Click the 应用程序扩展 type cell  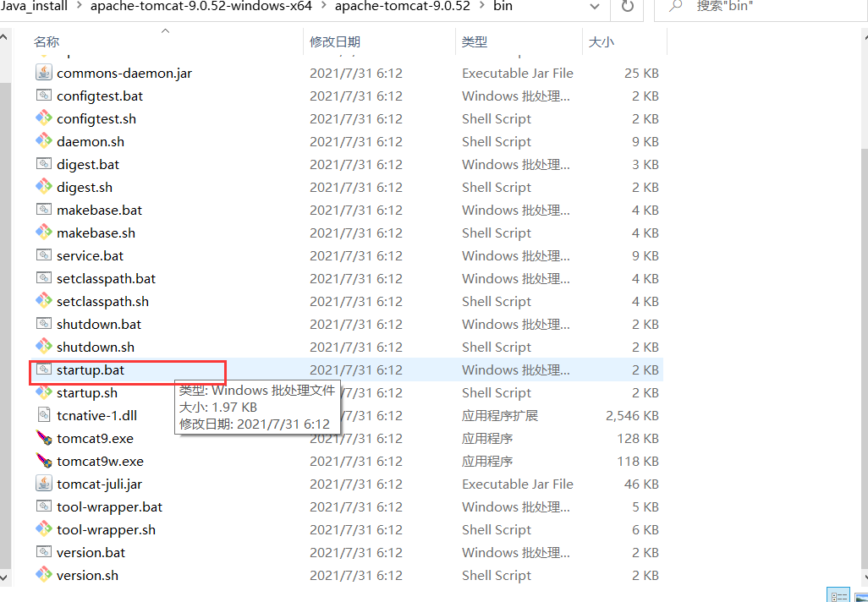(500, 415)
